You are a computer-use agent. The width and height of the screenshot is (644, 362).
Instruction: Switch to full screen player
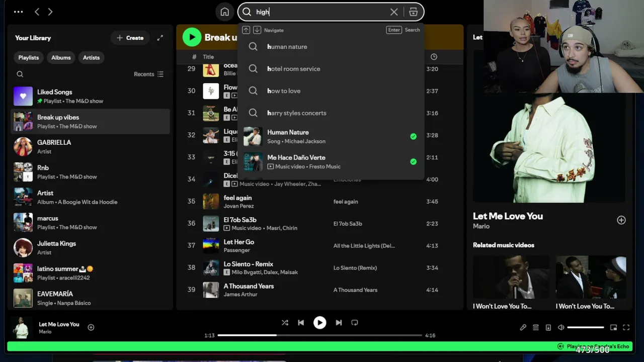[626, 327]
